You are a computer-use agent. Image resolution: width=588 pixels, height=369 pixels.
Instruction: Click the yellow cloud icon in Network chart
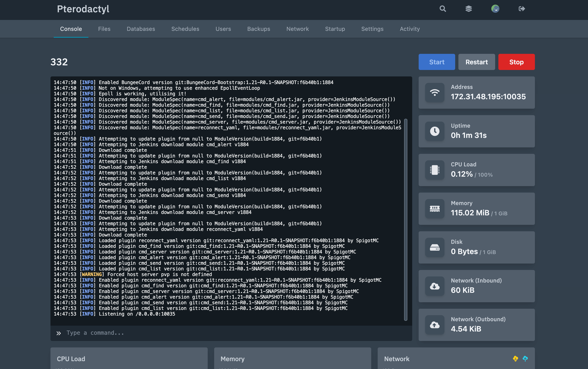[515, 359]
